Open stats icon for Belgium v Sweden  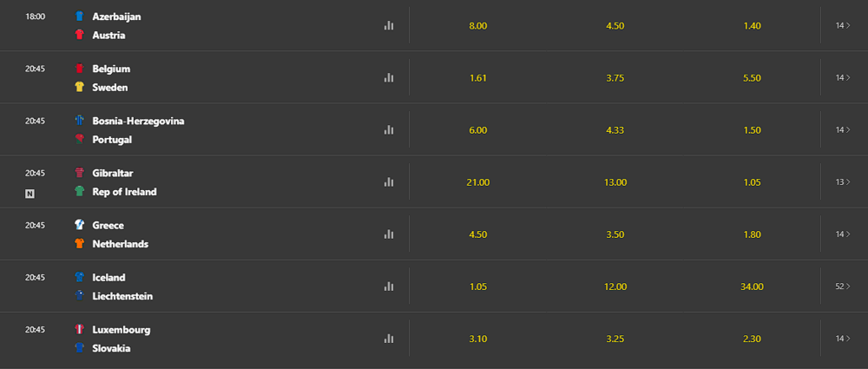(389, 78)
